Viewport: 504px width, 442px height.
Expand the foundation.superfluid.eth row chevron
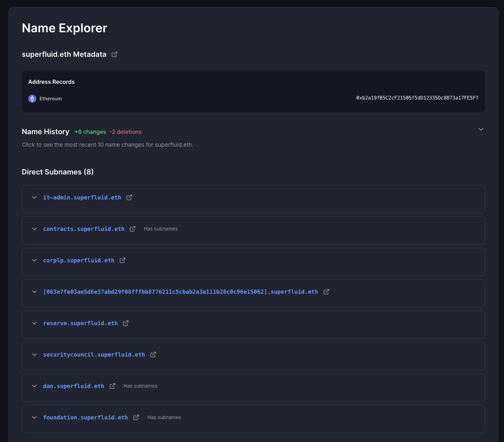[34, 417]
